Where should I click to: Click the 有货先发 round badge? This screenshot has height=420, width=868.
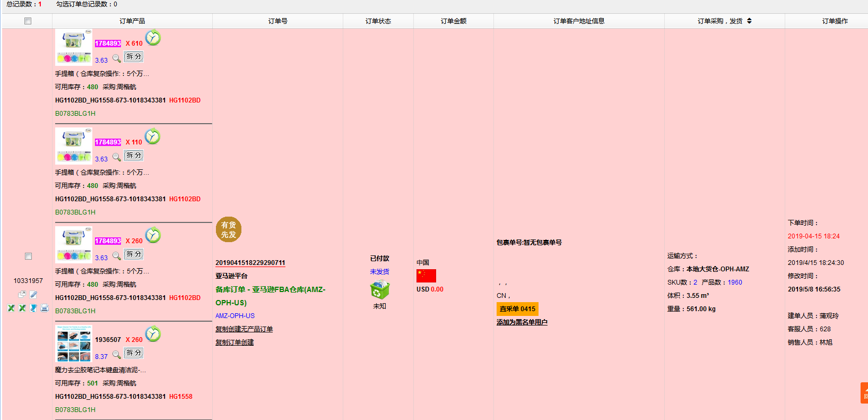coord(229,229)
